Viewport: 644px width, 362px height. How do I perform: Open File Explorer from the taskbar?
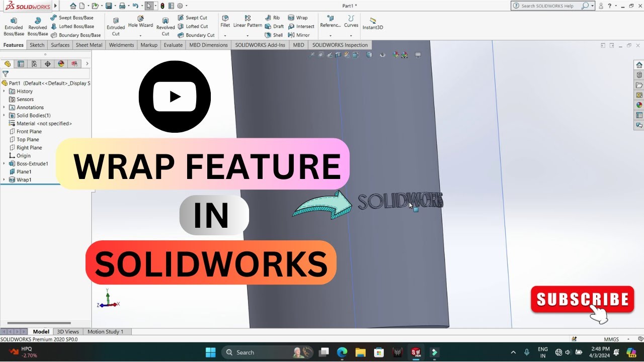[x=360, y=352]
